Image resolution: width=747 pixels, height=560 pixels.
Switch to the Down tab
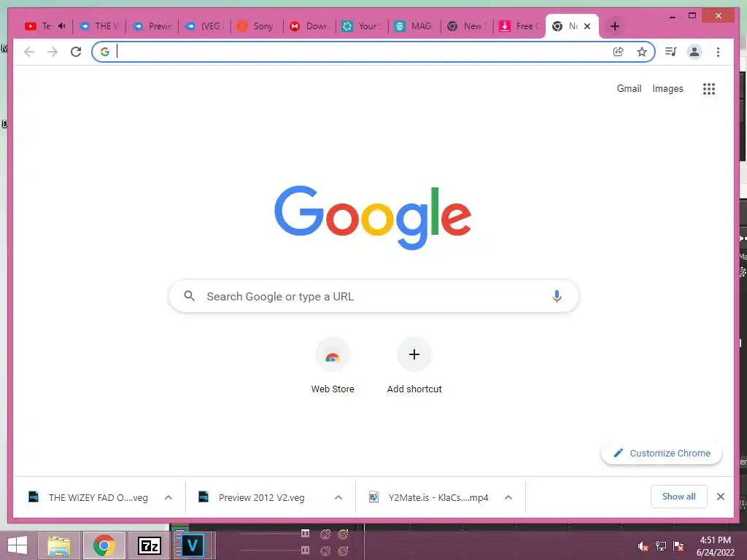click(x=310, y=26)
